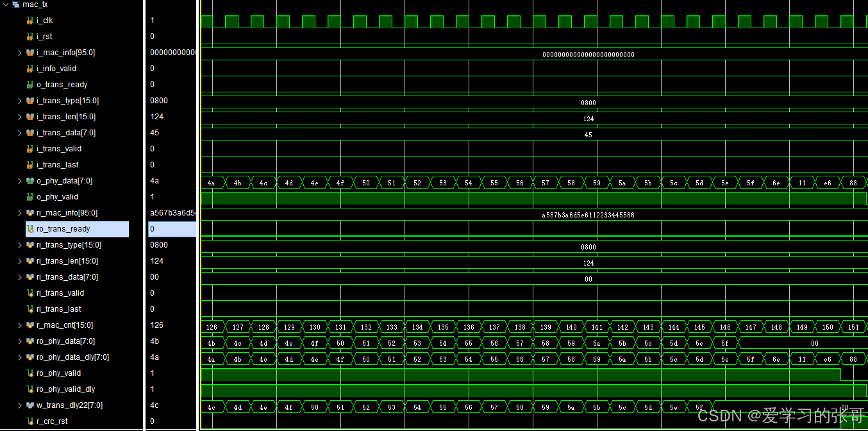
Task: Click value 4a of o_phy_data
Action: 154,181
